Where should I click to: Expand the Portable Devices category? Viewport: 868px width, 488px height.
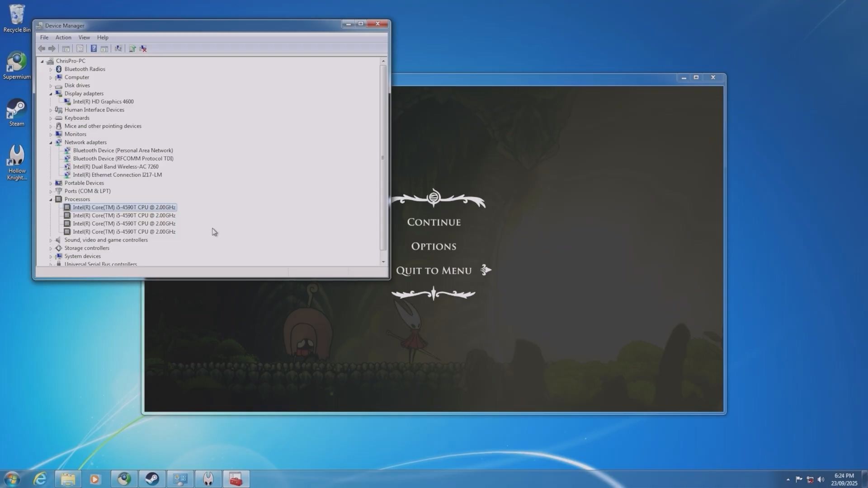(51, 183)
